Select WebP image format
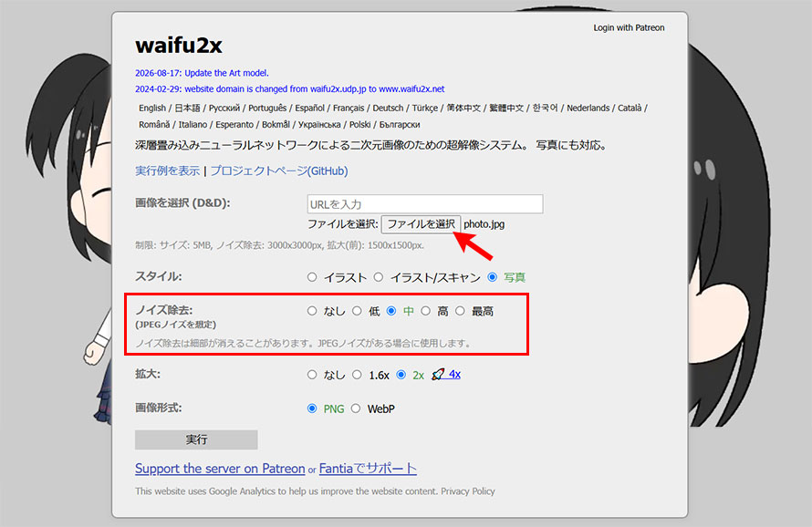The image size is (812, 527). pos(356,408)
